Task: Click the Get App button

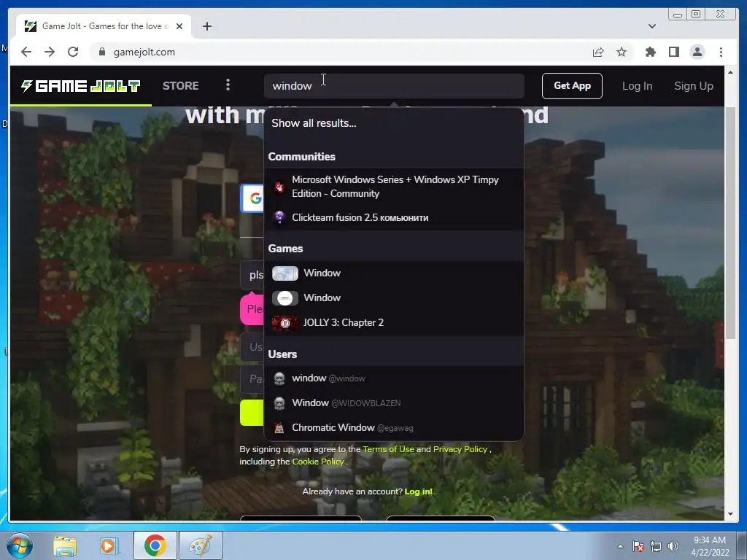Action: coord(572,86)
